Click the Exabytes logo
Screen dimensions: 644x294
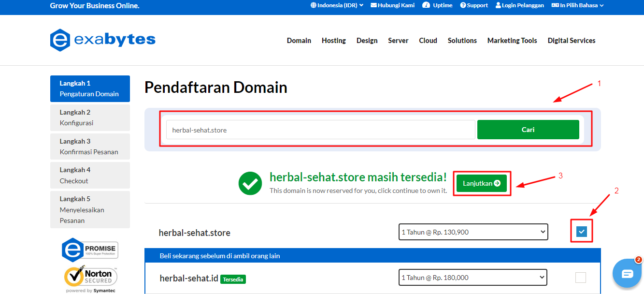102,40
